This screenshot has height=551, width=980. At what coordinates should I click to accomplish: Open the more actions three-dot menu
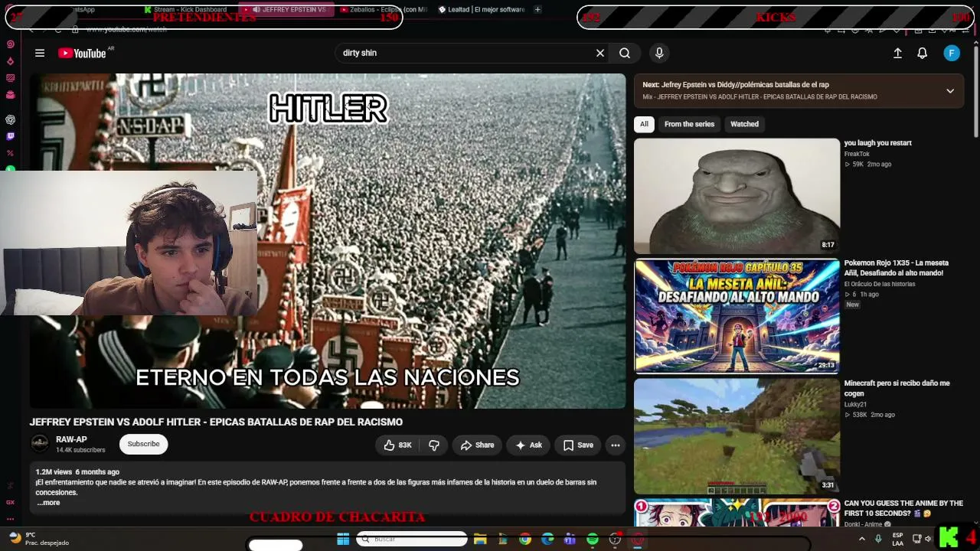pos(615,445)
